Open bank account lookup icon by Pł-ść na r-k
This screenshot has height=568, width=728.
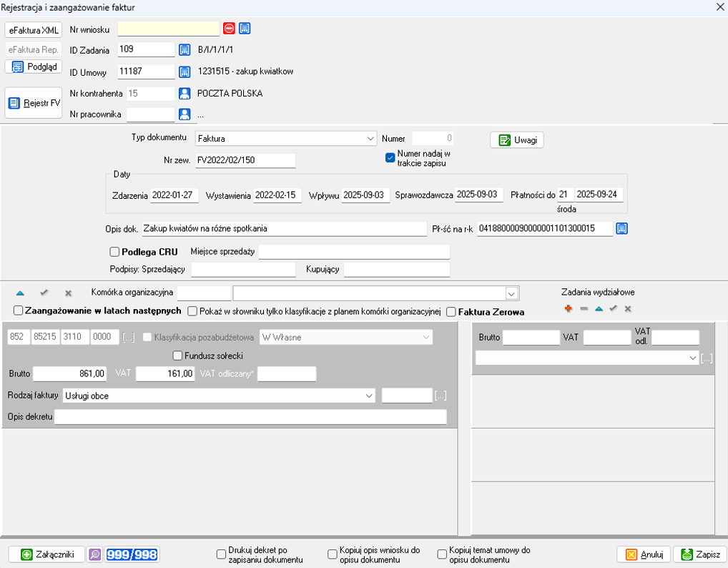(622, 229)
